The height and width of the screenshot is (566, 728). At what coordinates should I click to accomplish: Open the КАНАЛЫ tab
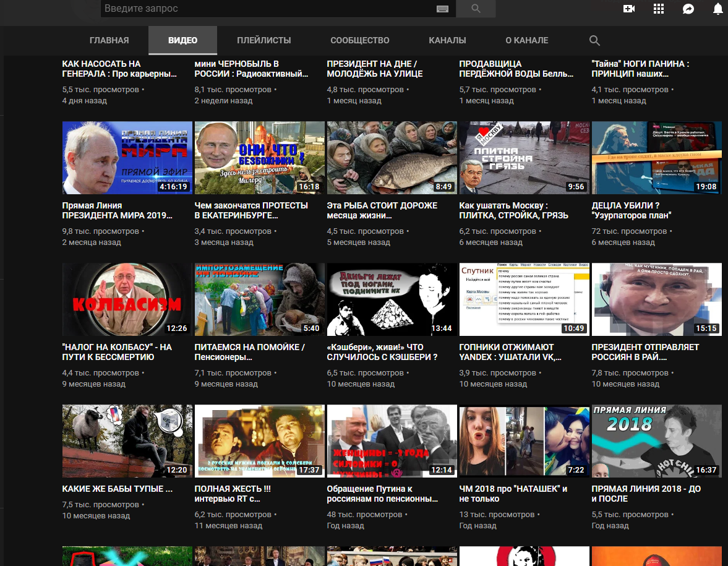447,40
